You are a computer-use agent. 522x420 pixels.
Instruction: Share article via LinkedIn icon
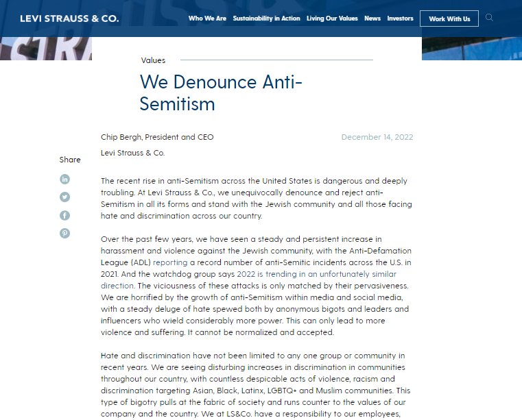(65, 180)
